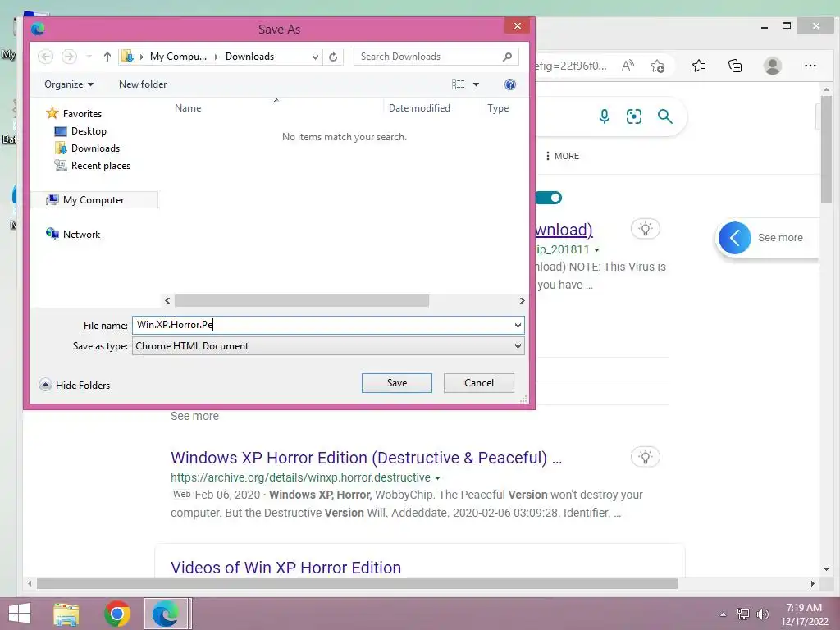Expand the address path history dropdown
The image size is (840, 630).
pos(315,57)
